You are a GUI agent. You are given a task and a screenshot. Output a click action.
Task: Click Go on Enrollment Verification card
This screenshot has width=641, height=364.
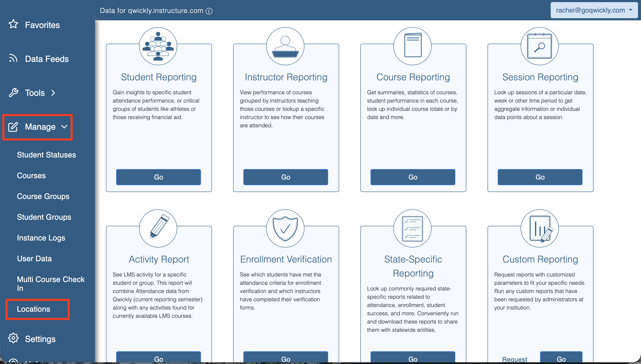point(286,357)
